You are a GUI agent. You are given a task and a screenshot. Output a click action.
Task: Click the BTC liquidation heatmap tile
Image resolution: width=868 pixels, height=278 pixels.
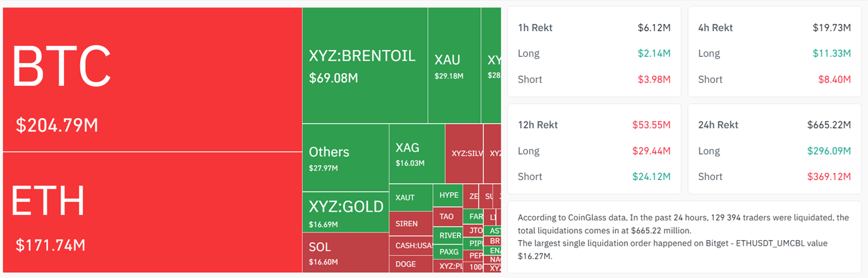pyautogui.click(x=152, y=80)
